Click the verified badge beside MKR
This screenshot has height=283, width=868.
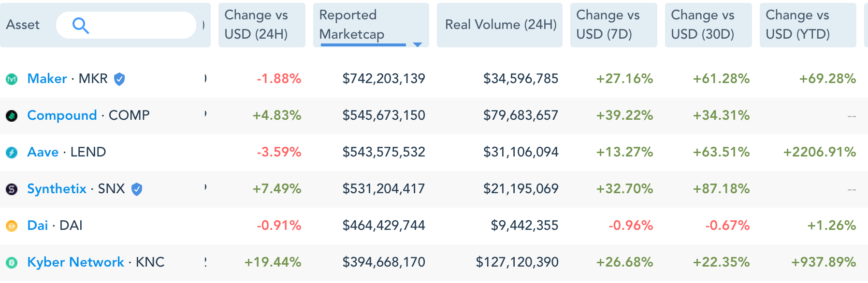[119, 79]
